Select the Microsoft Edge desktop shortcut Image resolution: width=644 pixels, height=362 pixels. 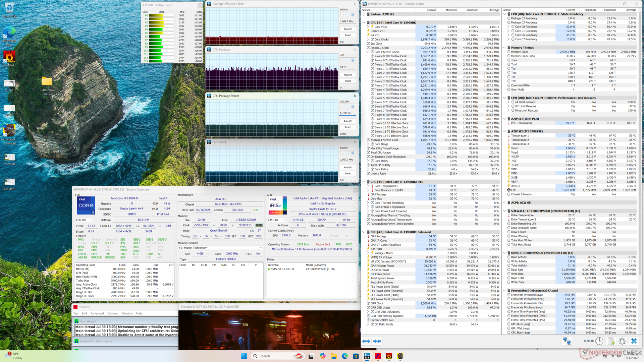coord(9,36)
